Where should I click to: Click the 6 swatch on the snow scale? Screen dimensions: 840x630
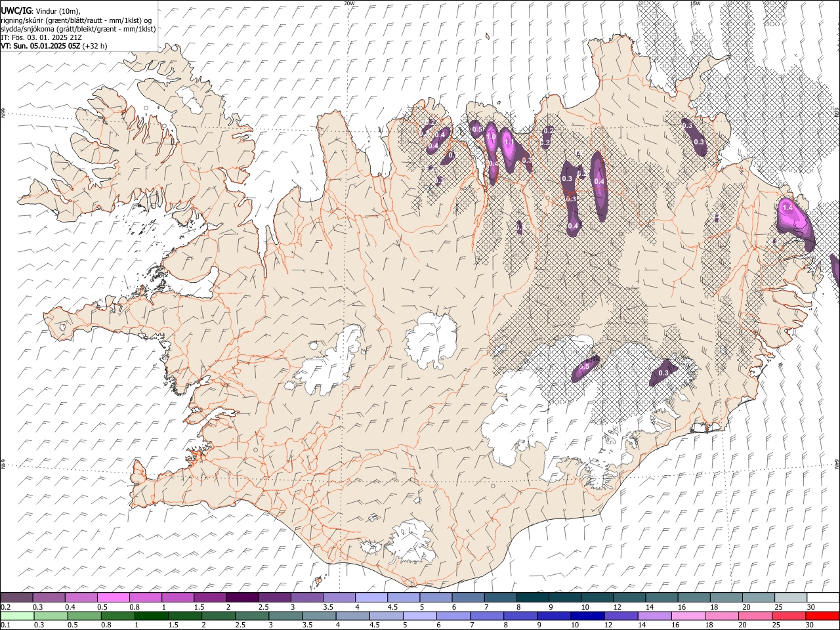[468, 597]
